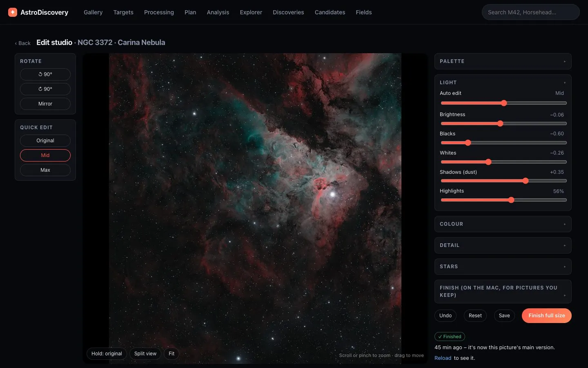The image size is (588, 368).
Task: Click the Hold: original button
Action: click(107, 354)
